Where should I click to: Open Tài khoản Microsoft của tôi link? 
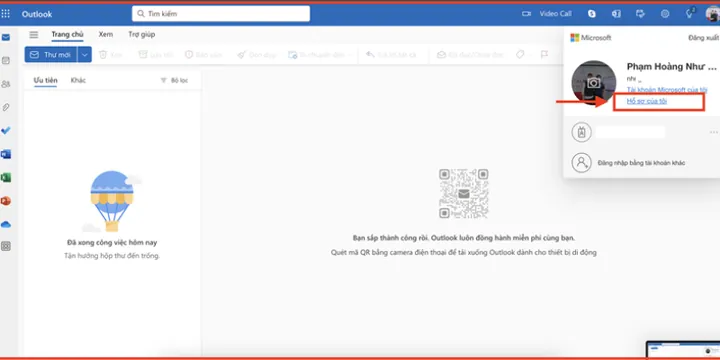667,90
